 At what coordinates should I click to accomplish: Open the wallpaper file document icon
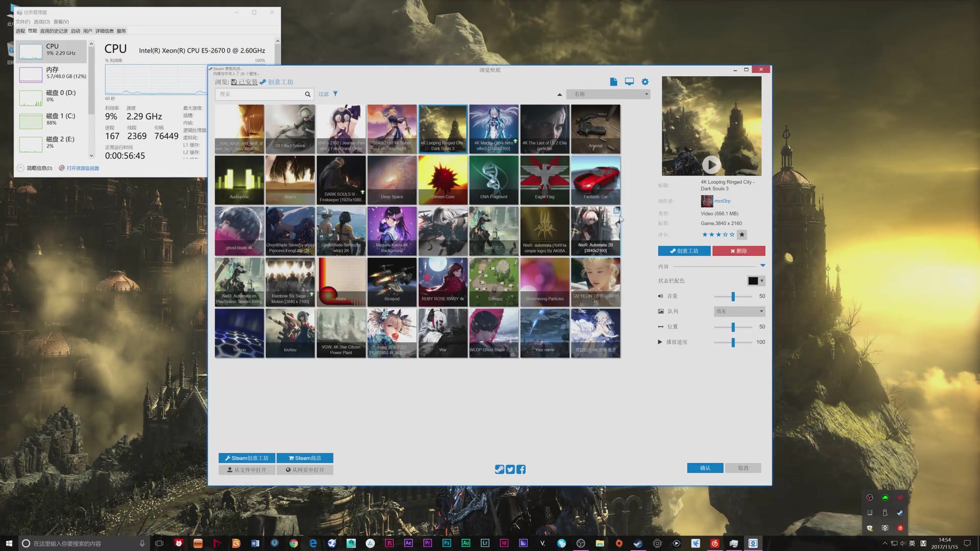tap(614, 82)
